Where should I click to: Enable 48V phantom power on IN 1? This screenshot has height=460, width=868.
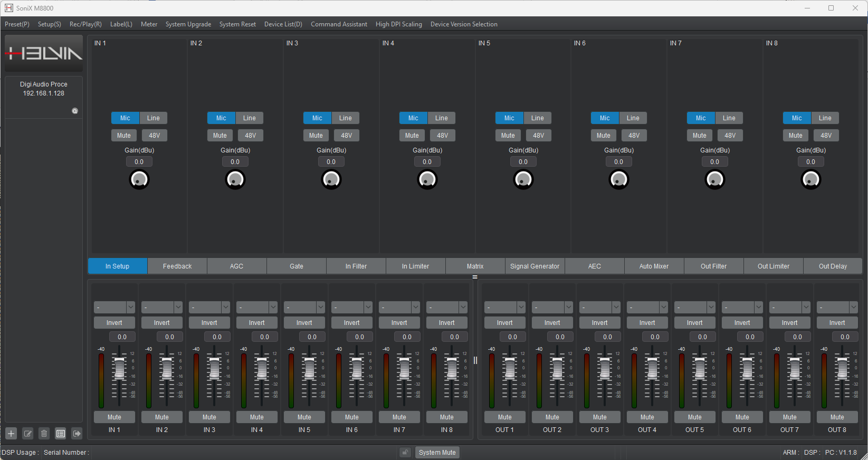pyautogui.click(x=154, y=136)
